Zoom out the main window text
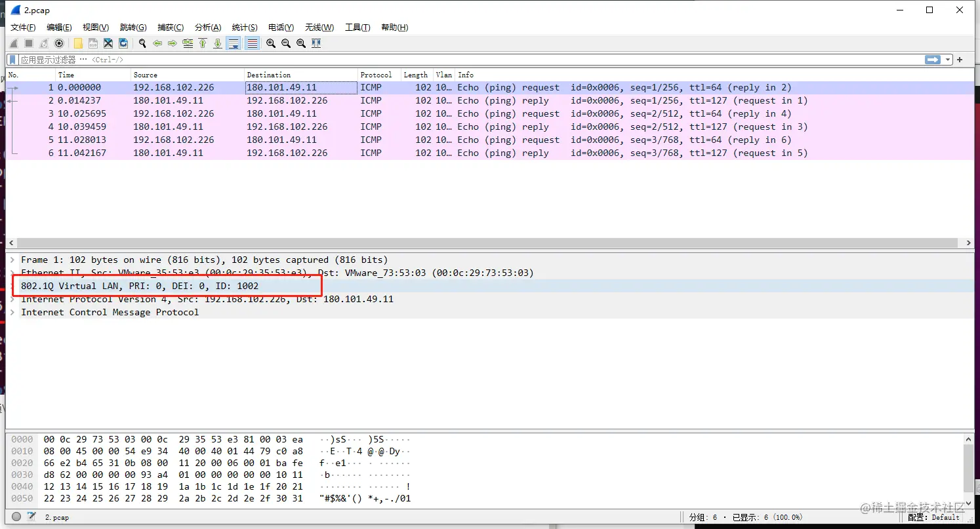Image resolution: width=980 pixels, height=529 pixels. pos(286,43)
